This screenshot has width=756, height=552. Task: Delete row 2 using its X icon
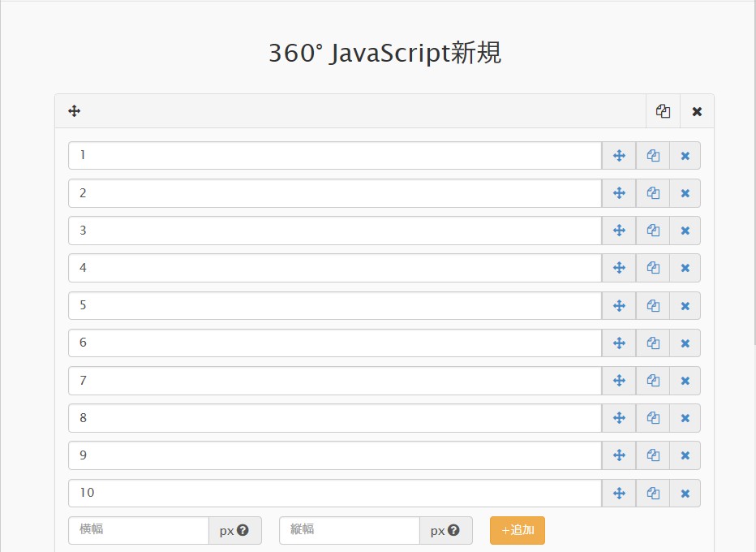click(x=685, y=193)
